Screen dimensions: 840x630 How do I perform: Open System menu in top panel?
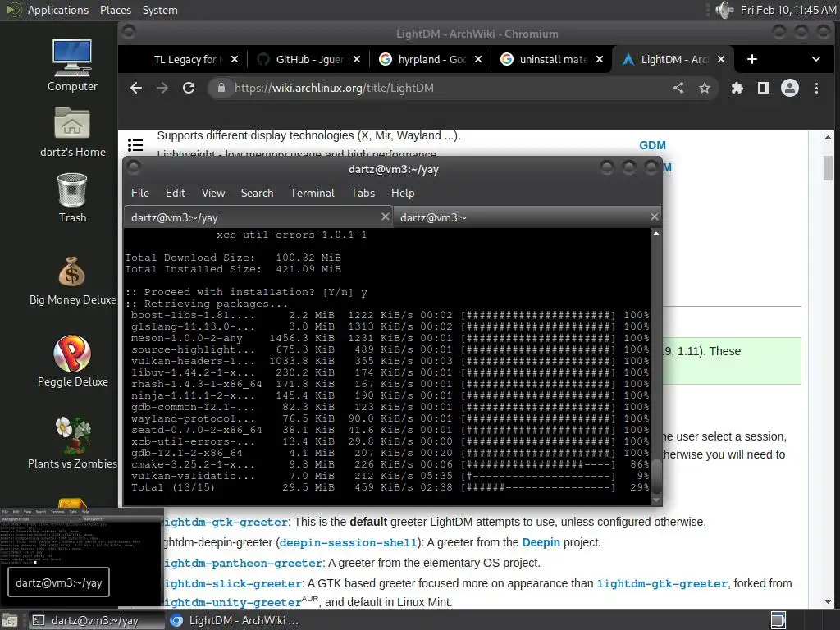[160, 10]
